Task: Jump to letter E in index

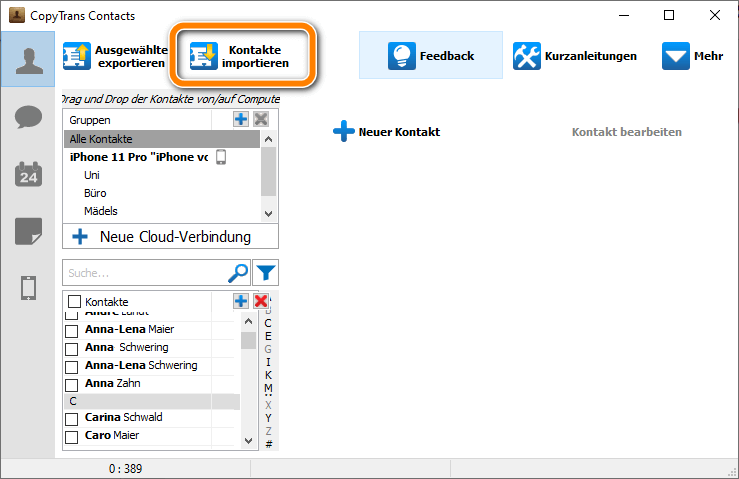Action: tap(268, 336)
